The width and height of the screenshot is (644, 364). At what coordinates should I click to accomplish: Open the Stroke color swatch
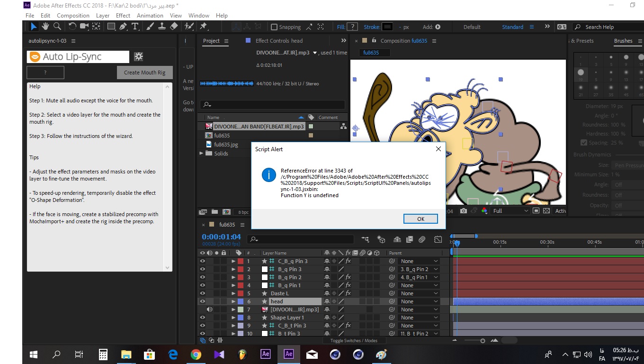[x=387, y=27]
